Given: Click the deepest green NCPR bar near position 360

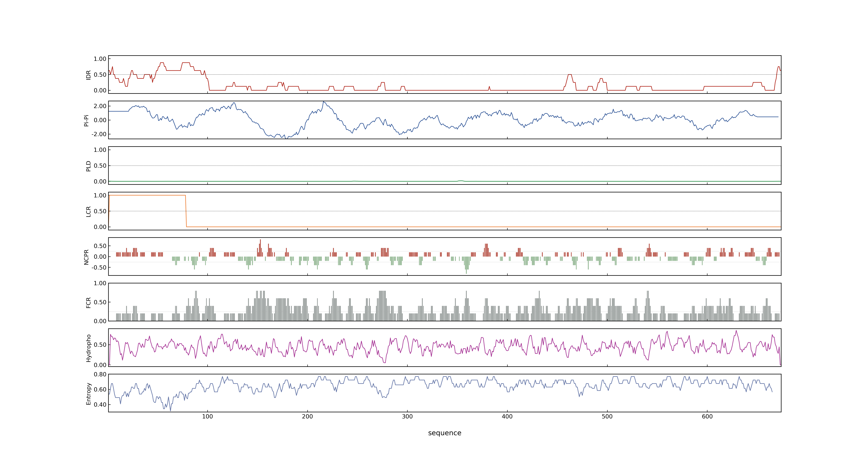Looking at the screenshot, I should 466,265.
